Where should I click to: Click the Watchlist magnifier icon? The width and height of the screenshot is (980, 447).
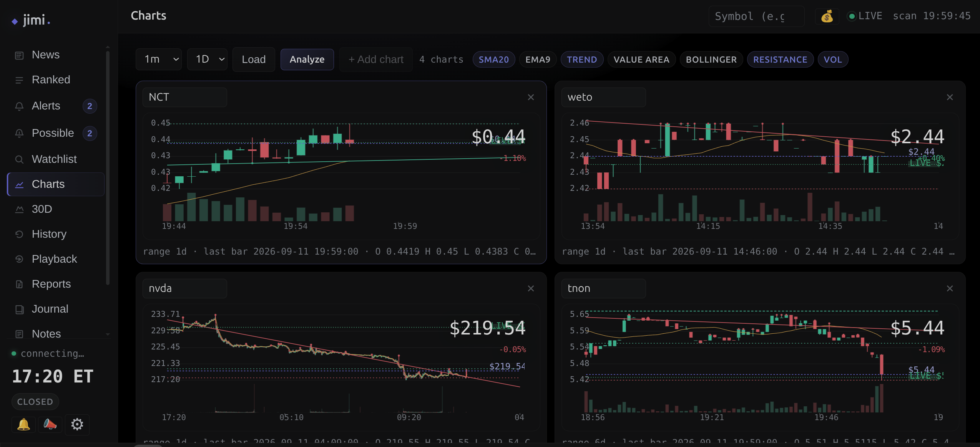pyautogui.click(x=19, y=159)
